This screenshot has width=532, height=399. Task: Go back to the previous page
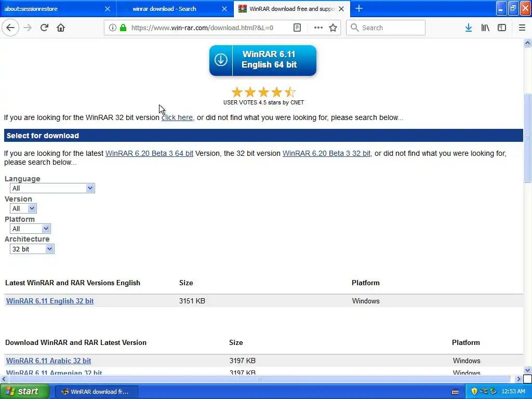click(x=10, y=28)
